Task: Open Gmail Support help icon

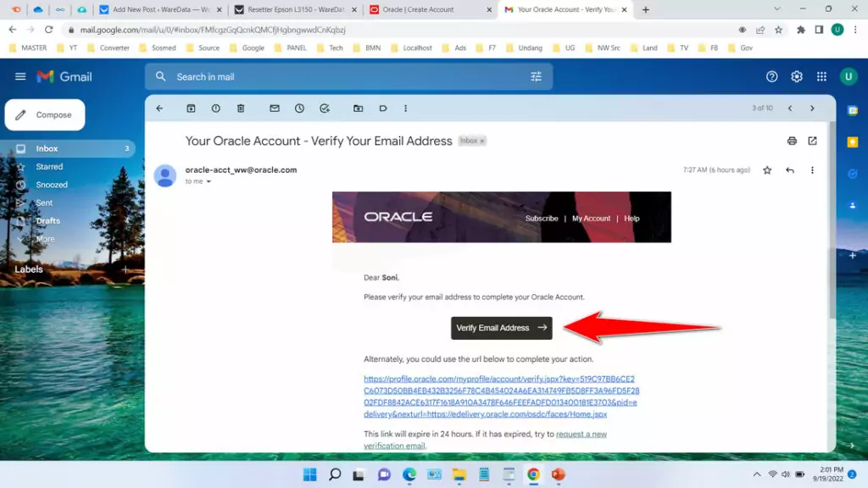Action: pyautogui.click(x=771, y=77)
